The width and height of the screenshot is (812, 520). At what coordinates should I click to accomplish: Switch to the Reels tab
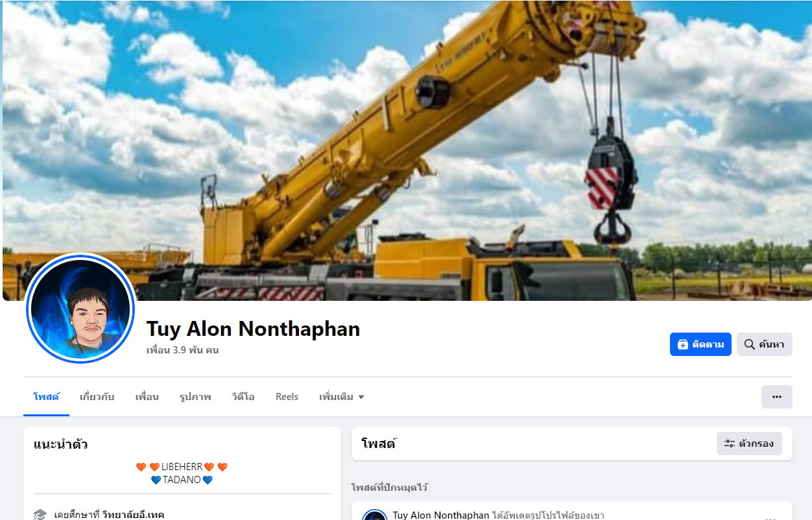(287, 397)
